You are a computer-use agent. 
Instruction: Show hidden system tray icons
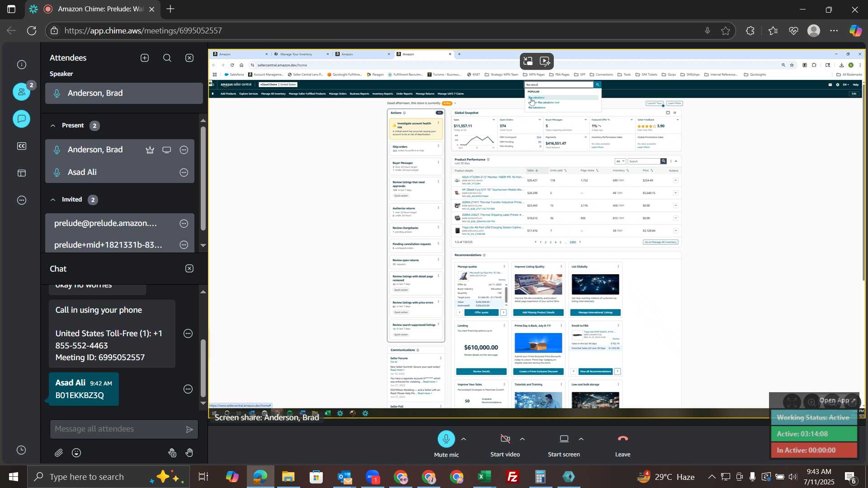click(x=712, y=477)
